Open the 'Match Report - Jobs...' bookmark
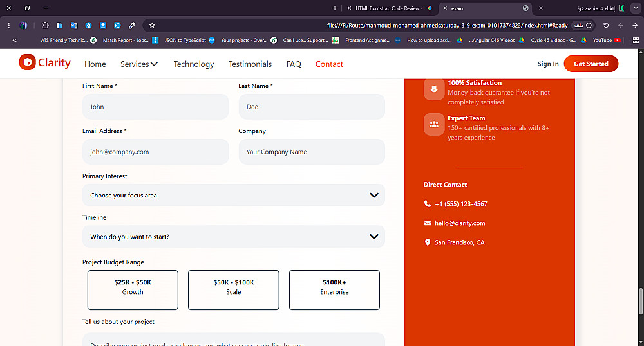Screen dimensions: 644x346 pyautogui.click(x=131, y=40)
